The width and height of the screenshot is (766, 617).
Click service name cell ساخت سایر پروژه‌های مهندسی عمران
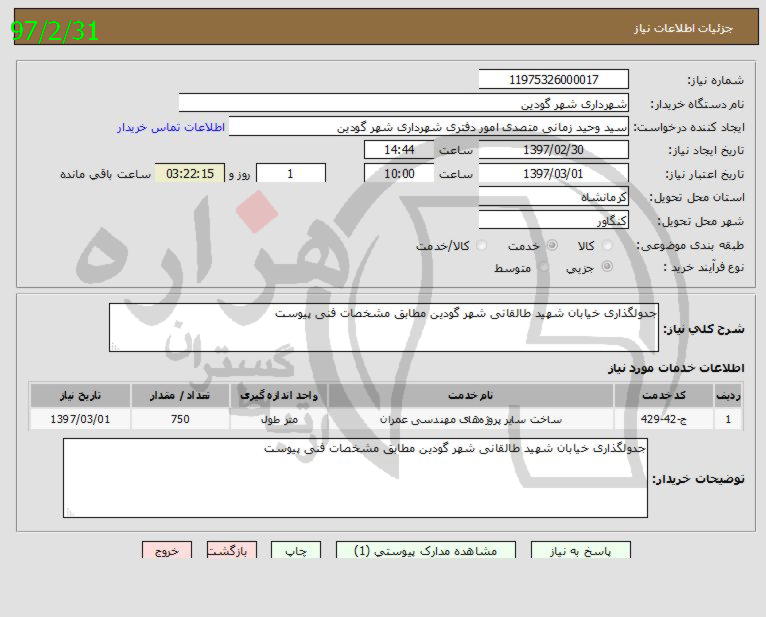471,419
